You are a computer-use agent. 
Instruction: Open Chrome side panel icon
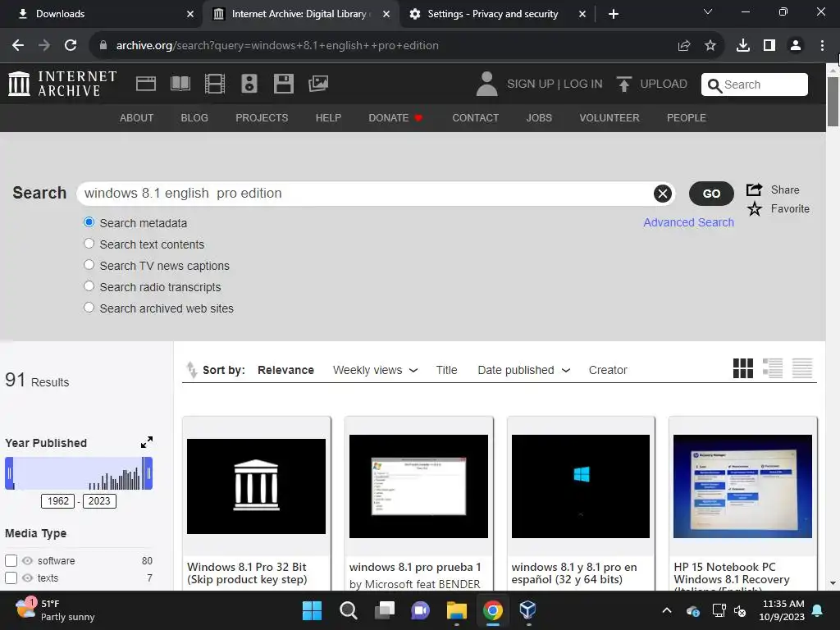(769, 46)
